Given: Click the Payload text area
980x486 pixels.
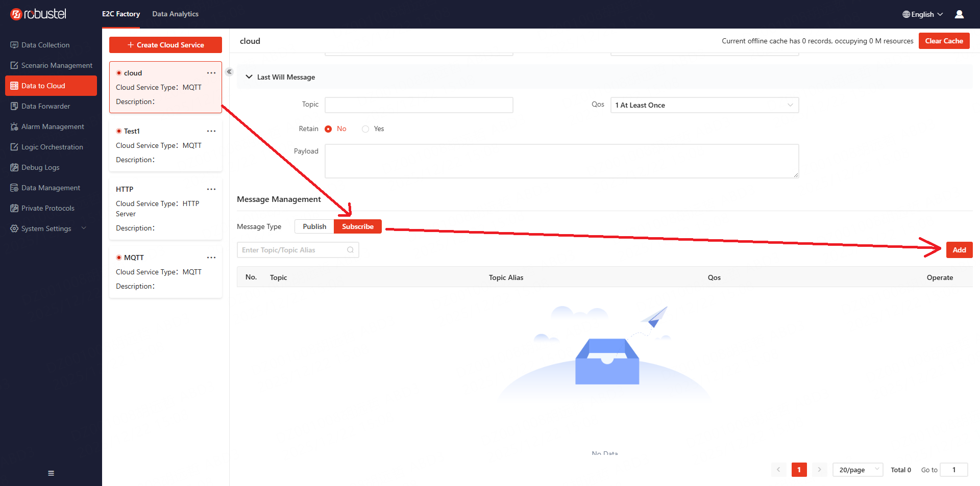Looking at the screenshot, I should 561,161.
